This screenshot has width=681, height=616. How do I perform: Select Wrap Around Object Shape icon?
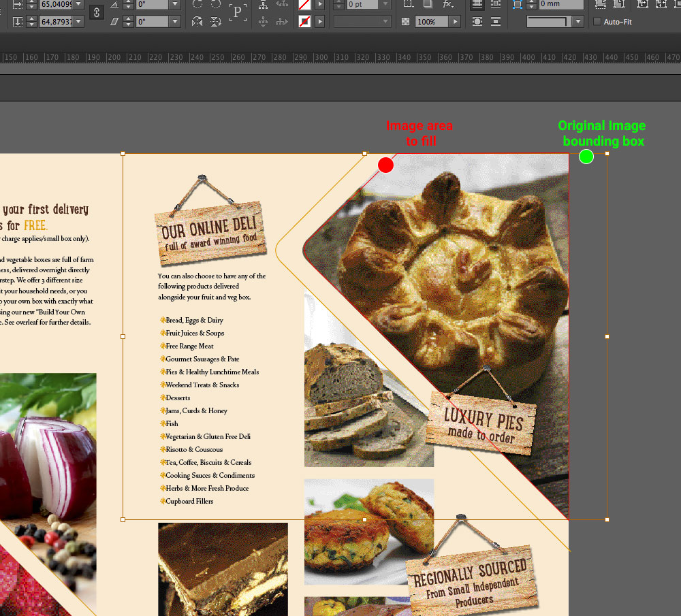point(477,22)
